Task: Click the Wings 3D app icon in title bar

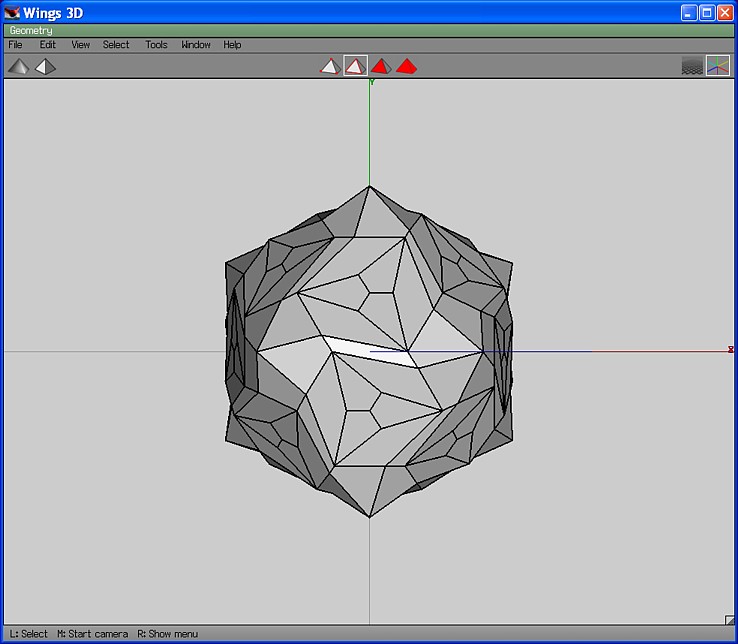Action: pyautogui.click(x=12, y=12)
